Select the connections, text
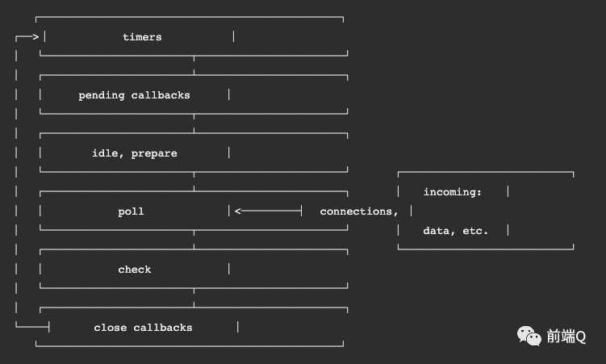 coord(359,211)
